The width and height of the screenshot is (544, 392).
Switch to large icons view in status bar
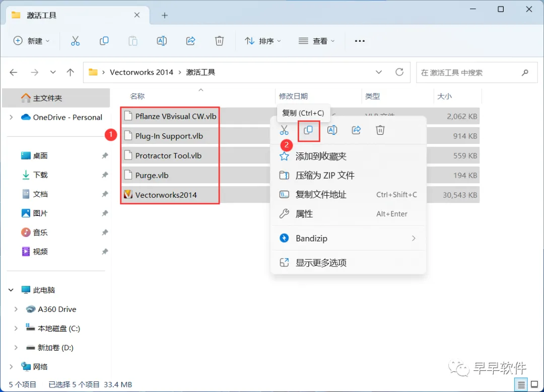click(x=534, y=385)
